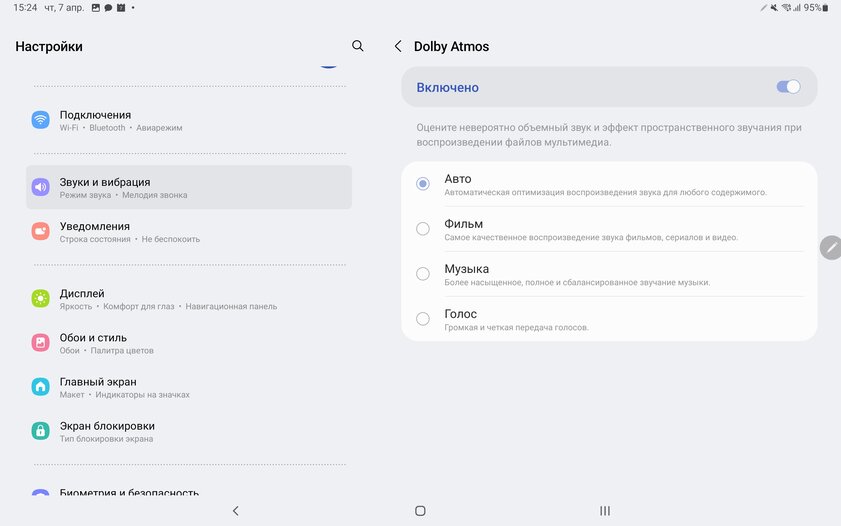Image resolution: width=841 pixels, height=526 pixels.
Task: Tap the Настройки heading
Action: click(49, 47)
